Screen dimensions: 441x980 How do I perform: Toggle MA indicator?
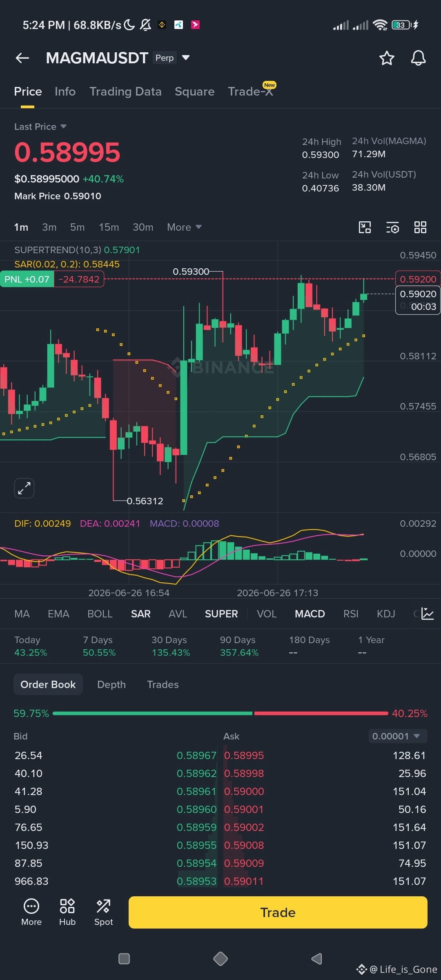pyautogui.click(x=22, y=614)
